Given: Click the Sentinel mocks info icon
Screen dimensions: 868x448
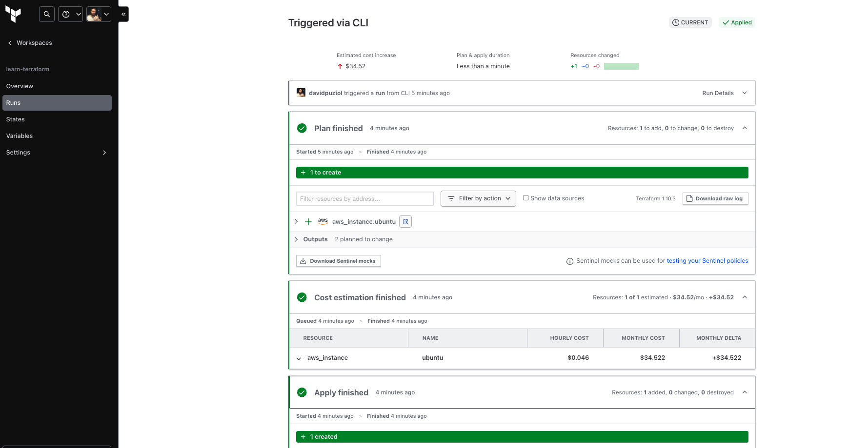Looking at the screenshot, I should (x=569, y=261).
